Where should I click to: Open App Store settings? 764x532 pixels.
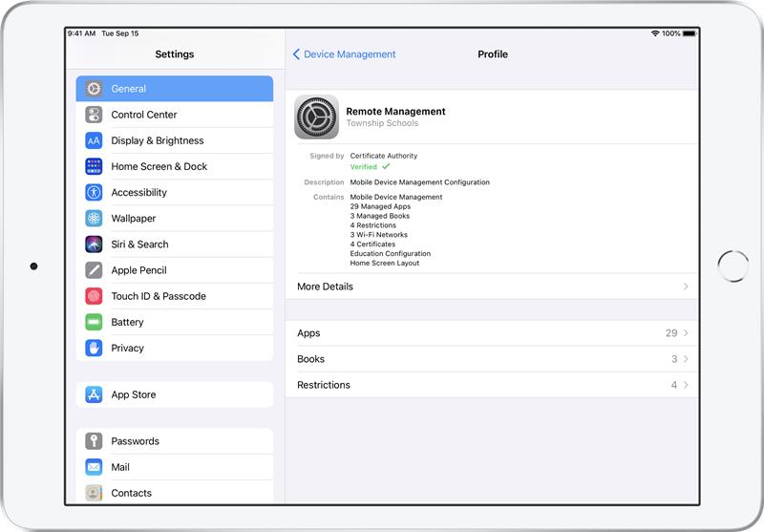click(x=175, y=394)
